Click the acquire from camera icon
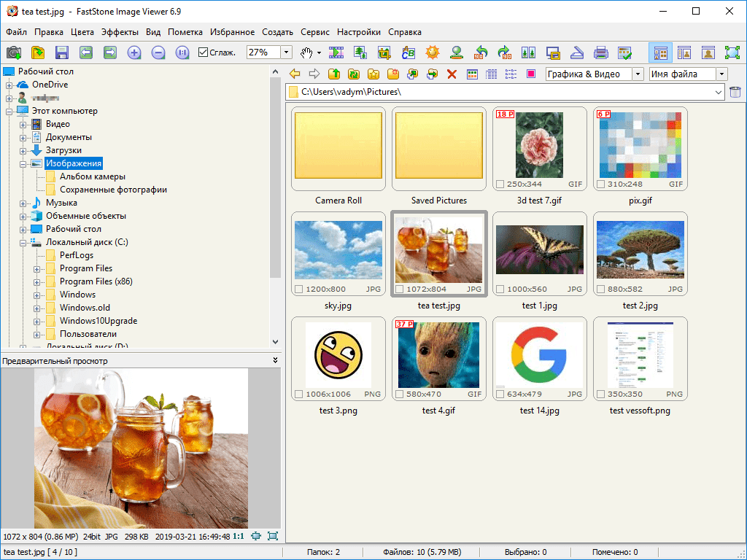 point(14,52)
